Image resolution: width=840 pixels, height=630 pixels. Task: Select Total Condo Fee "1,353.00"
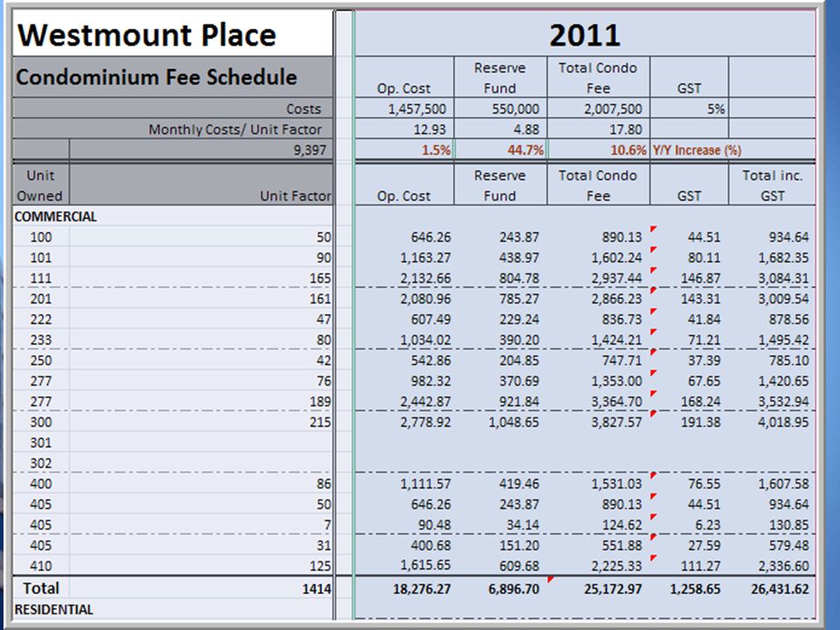coord(617,381)
